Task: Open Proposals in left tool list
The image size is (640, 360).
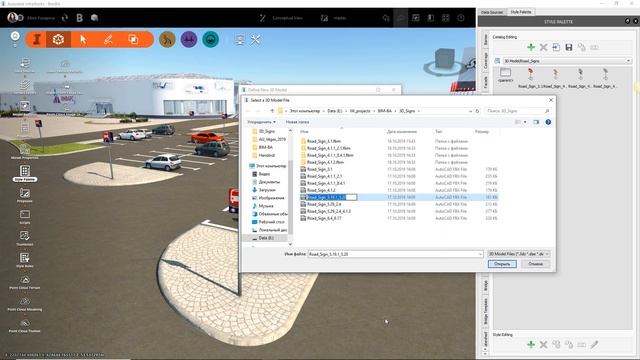Action: pos(24,195)
